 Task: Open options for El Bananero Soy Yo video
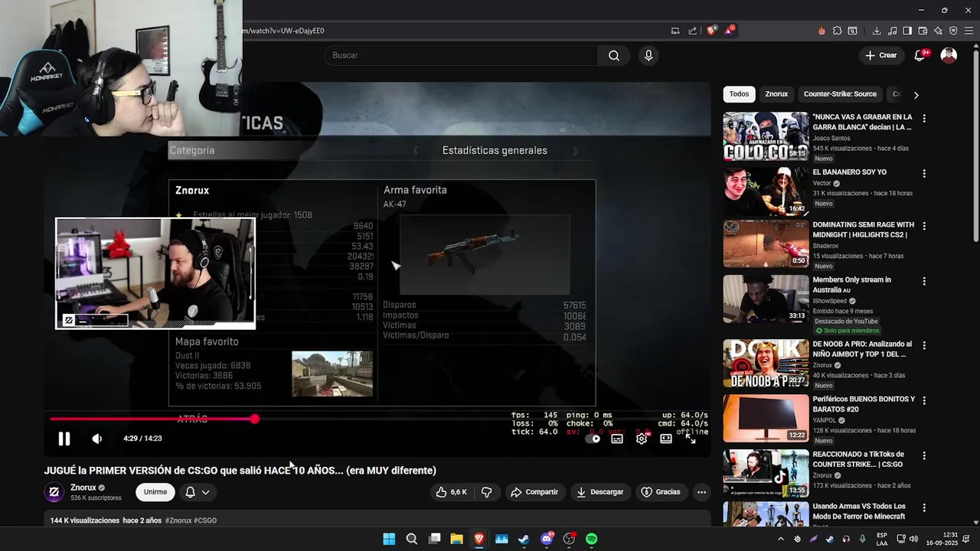coord(924,174)
